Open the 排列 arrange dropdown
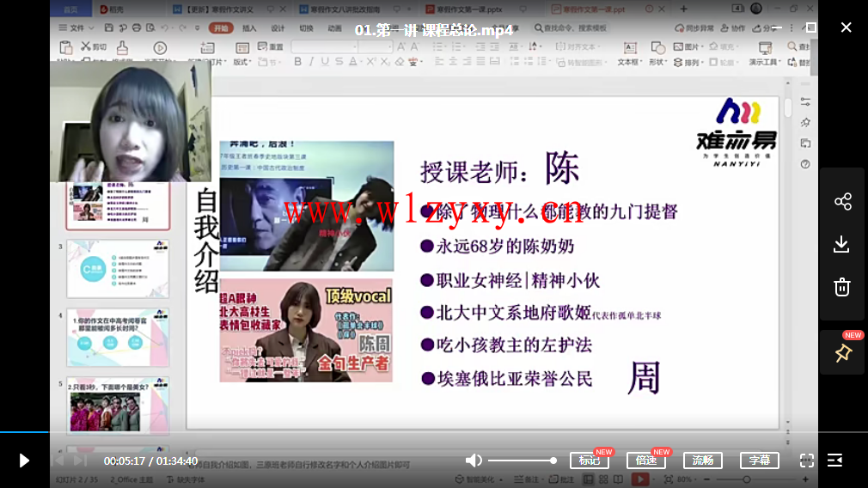 tap(688, 62)
